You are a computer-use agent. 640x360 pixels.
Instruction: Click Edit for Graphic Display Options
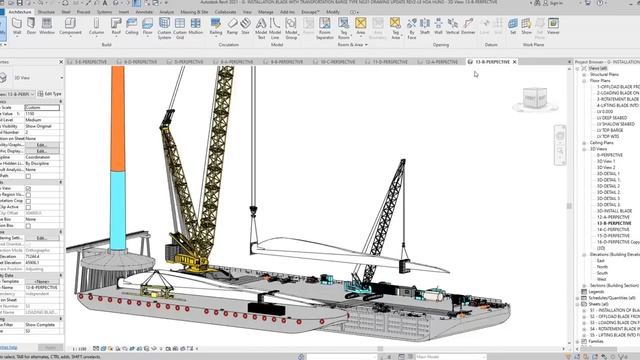click(42, 151)
